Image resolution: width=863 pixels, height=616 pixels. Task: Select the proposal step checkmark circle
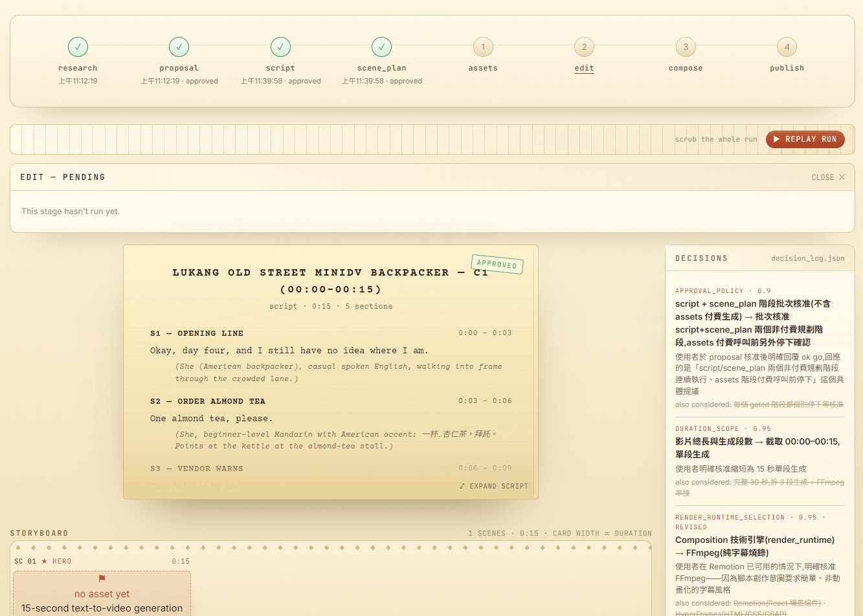coord(179,47)
